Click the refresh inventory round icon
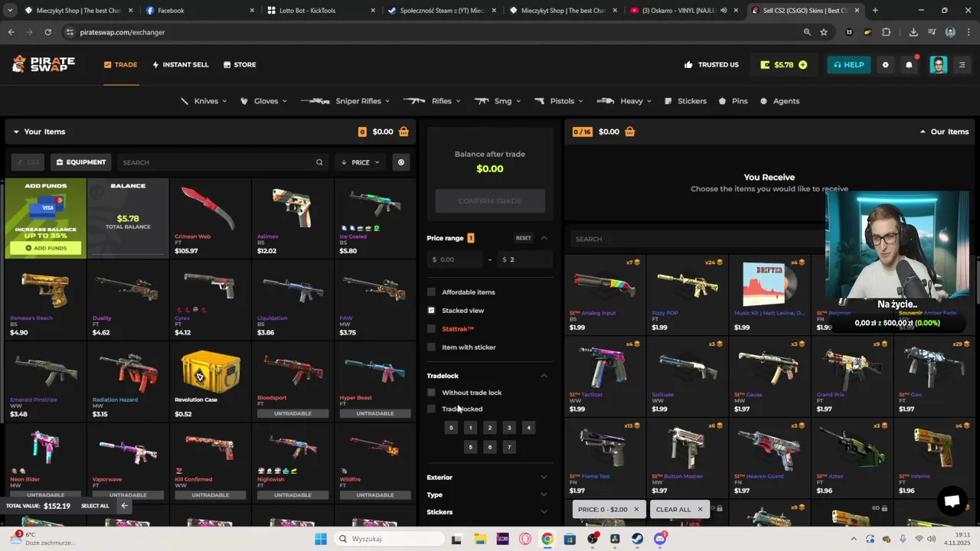 coord(400,162)
